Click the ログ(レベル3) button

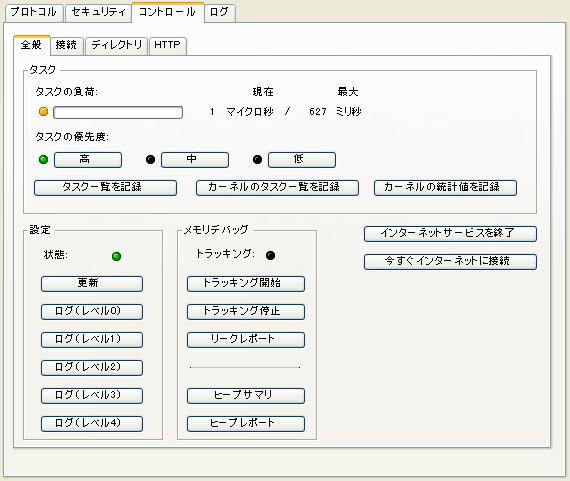(92, 396)
